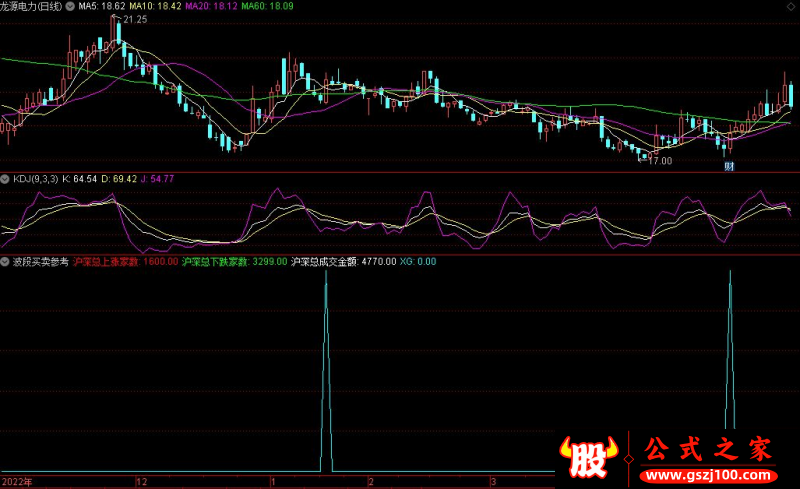800x489 pixels.
Task: Click the 2022年 label on time axis
Action: [x=17, y=481]
